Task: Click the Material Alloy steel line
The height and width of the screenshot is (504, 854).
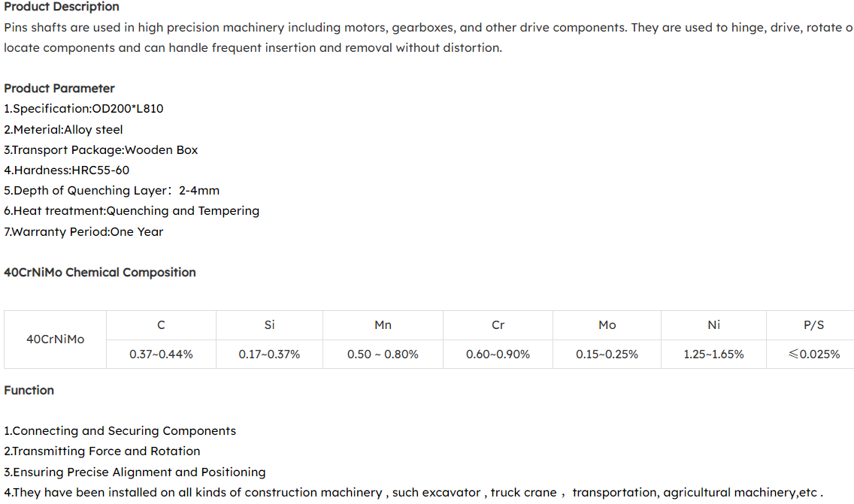Action: (x=63, y=129)
